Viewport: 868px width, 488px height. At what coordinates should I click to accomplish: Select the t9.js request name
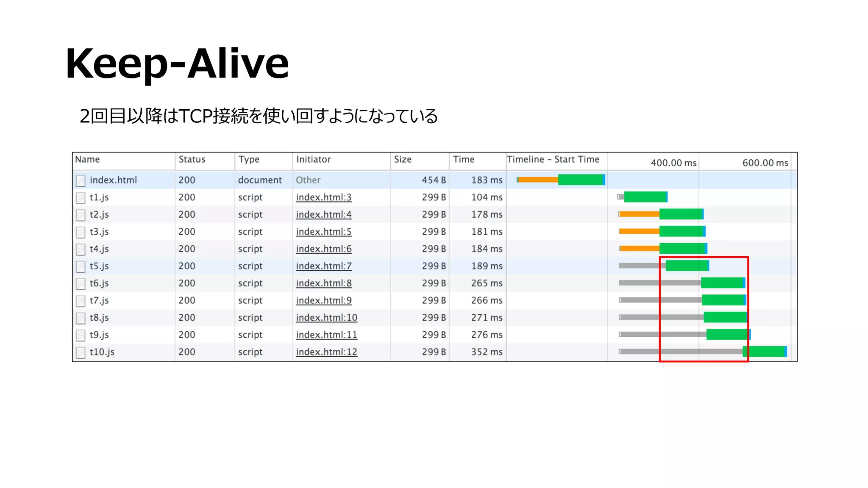tap(99, 335)
